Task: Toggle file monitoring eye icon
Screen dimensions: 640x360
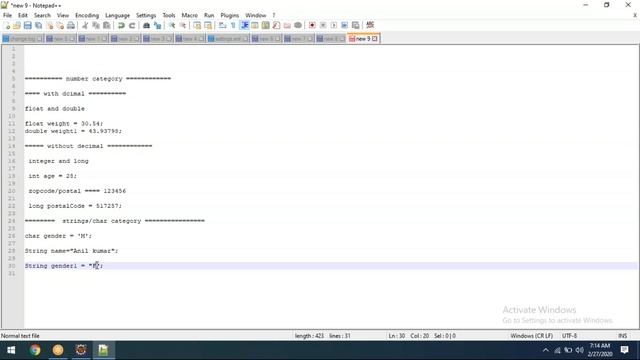Action: [298, 25]
